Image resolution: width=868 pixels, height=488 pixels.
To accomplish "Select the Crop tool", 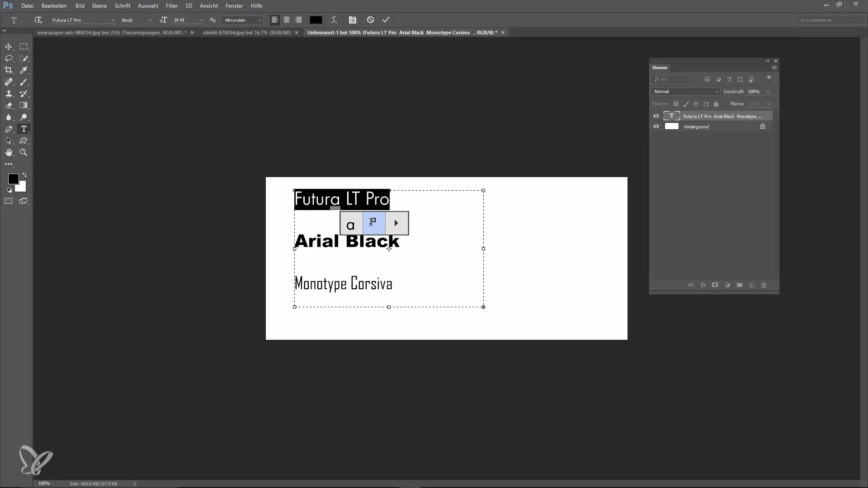I will point(9,70).
